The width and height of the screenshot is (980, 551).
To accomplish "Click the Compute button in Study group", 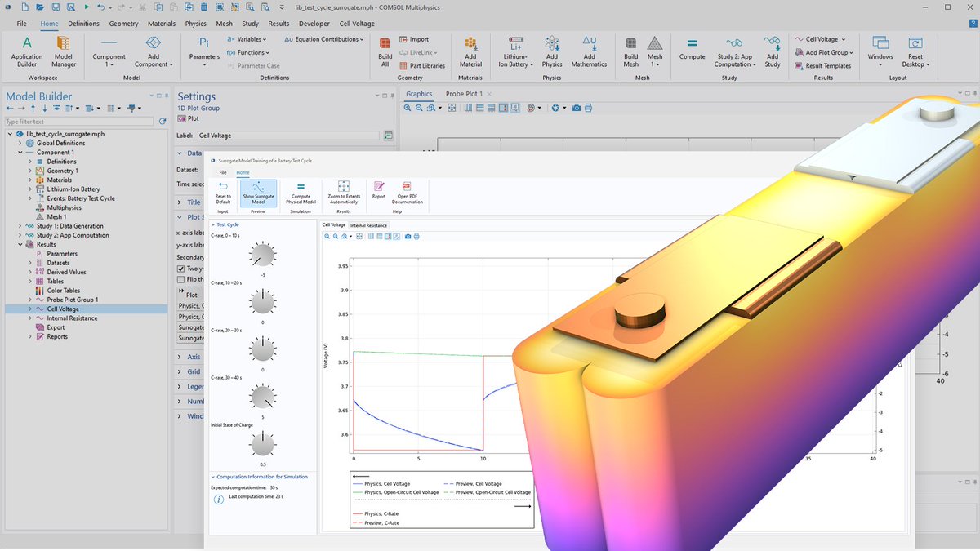I will (x=692, y=49).
